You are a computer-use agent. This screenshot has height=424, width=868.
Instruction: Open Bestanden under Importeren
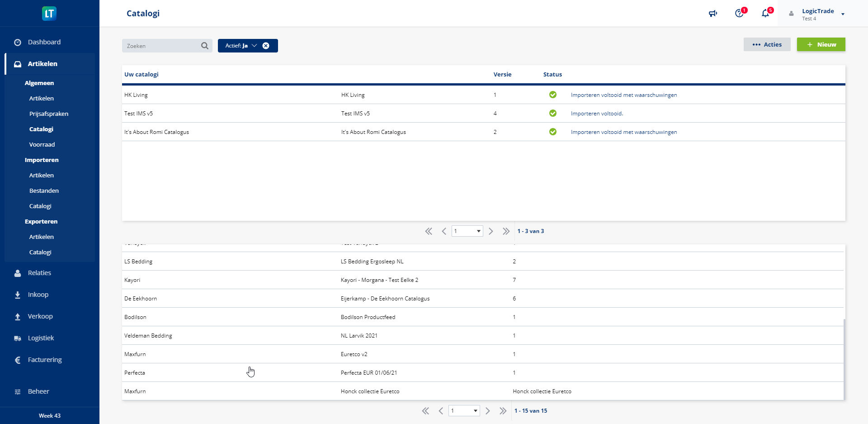(44, 191)
